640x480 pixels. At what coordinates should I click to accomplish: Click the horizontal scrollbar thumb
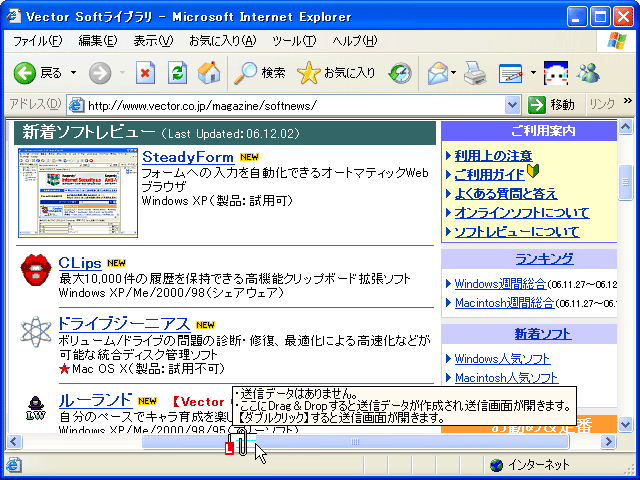coord(355,441)
